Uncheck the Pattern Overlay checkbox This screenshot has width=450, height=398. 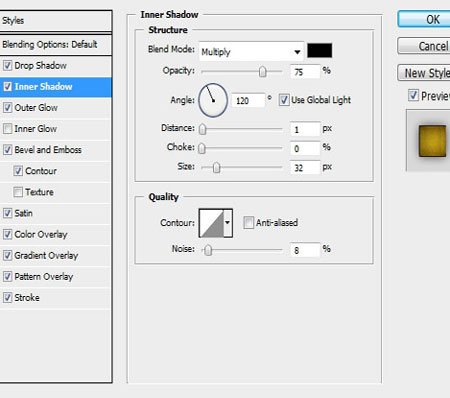[7, 276]
